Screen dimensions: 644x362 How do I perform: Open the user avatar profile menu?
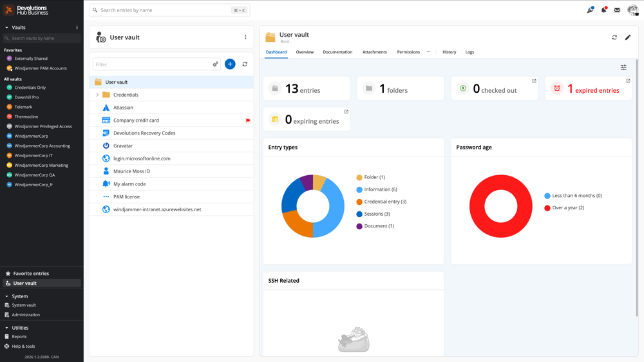coord(633,10)
